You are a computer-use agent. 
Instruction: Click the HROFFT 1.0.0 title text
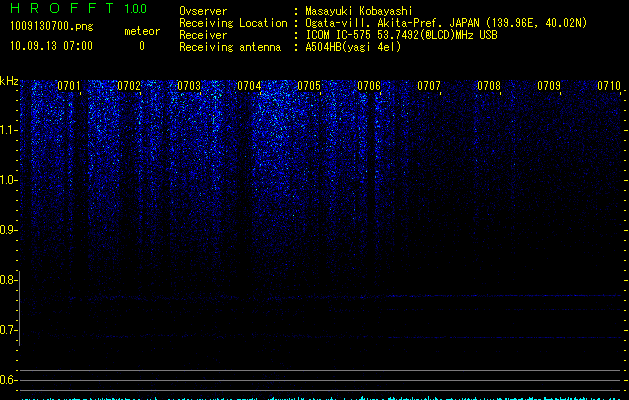pos(78,8)
